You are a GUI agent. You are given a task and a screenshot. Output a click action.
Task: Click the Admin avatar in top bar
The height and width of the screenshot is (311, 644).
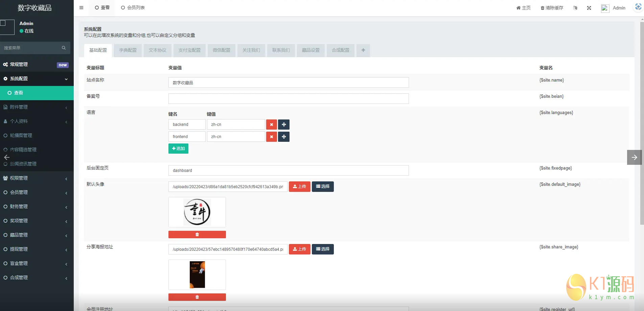[605, 8]
